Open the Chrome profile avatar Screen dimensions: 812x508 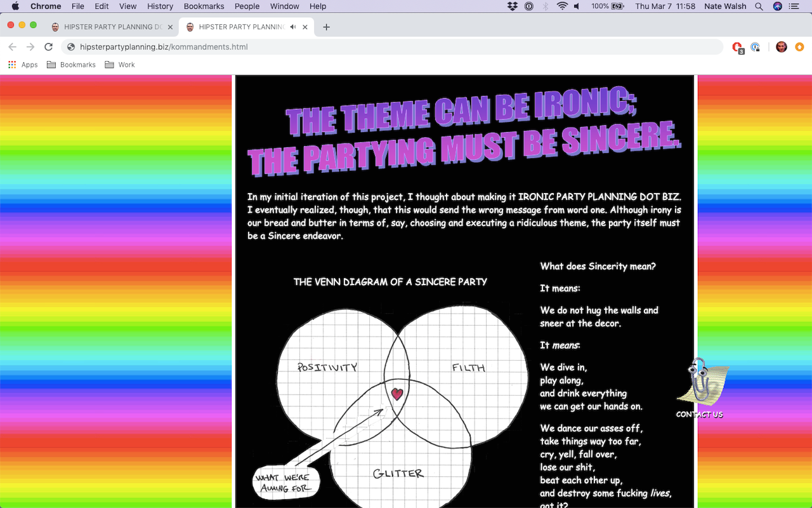coord(782,47)
